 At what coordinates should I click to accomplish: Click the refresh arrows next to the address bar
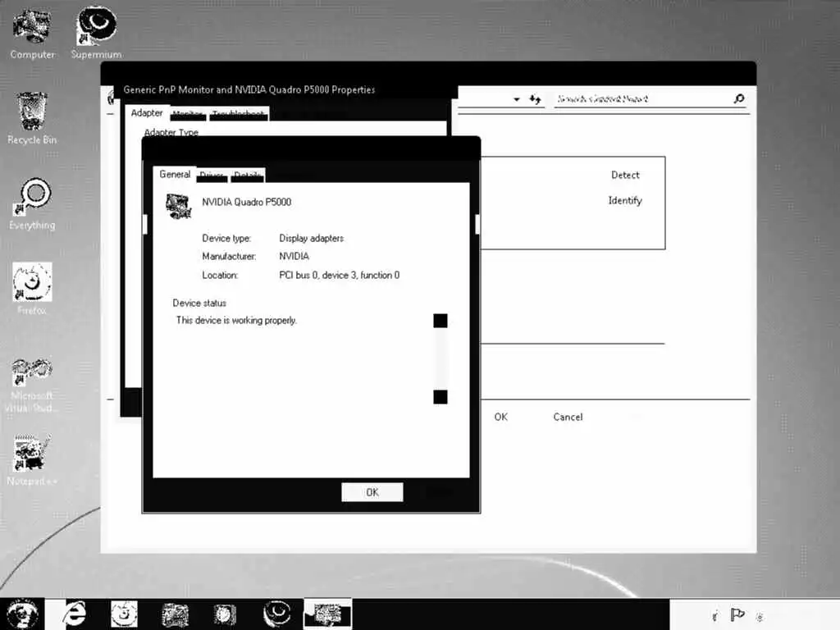[535, 99]
